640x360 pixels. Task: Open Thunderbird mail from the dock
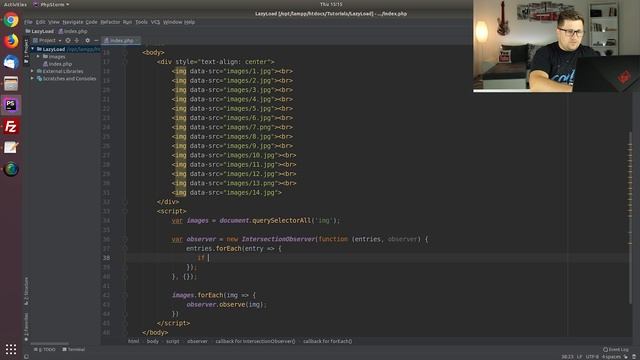click(x=11, y=62)
